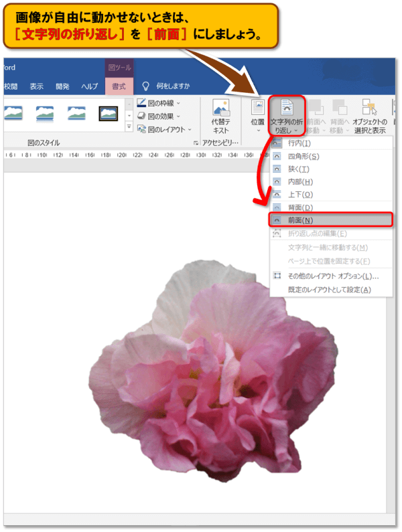Click the 四角形 wrap icon
The width and height of the screenshot is (402, 532).
pos(277,157)
